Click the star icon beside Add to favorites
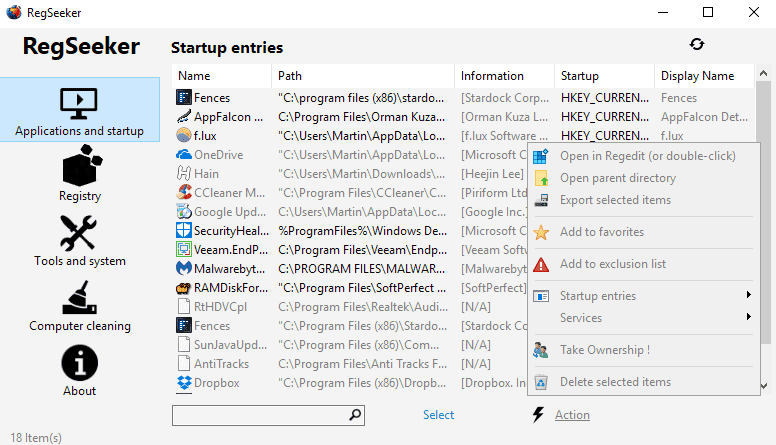This screenshot has height=445, width=776. tap(541, 232)
